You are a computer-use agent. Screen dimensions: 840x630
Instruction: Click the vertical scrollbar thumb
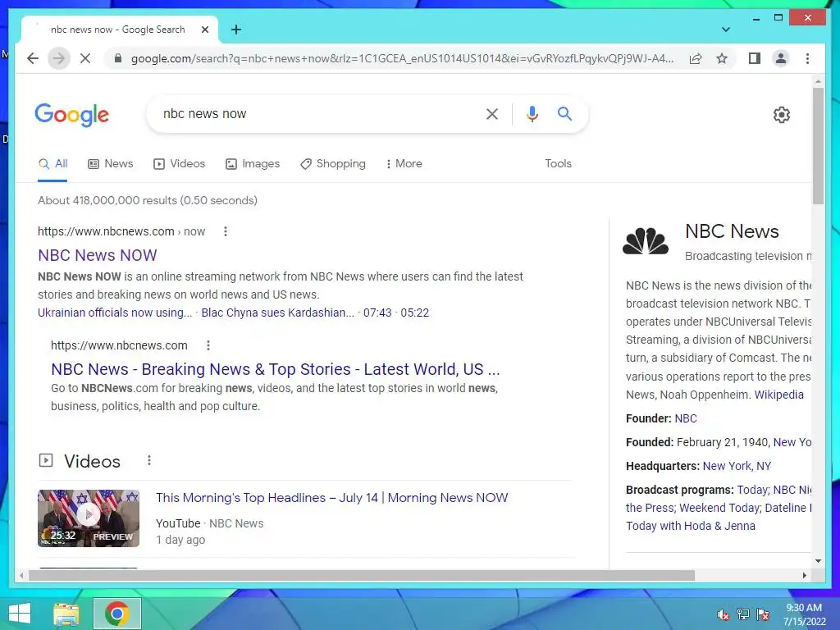pos(818,145)
